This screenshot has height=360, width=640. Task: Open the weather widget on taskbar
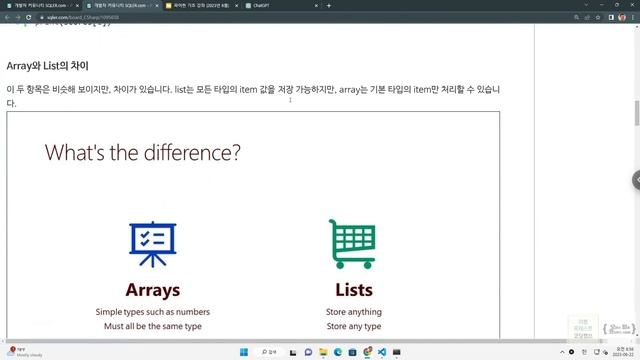pyautogui.click(x=25, y=352)
